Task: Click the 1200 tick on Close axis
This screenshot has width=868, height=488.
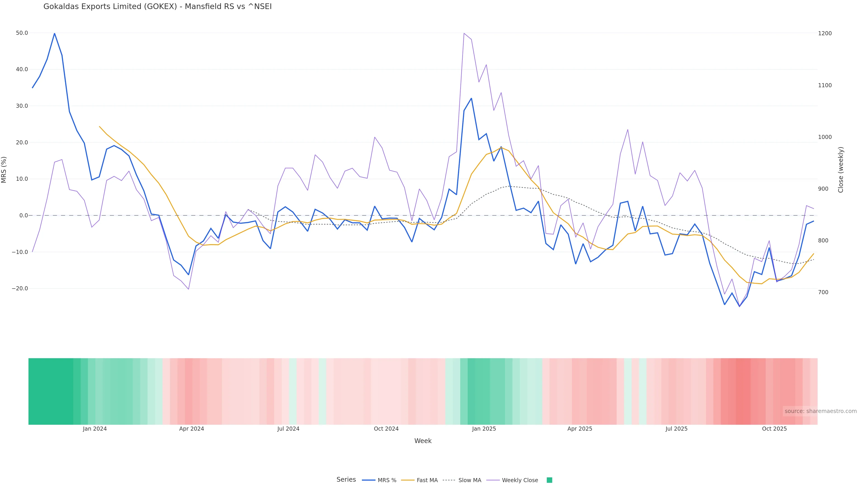Action: point(825,33)
